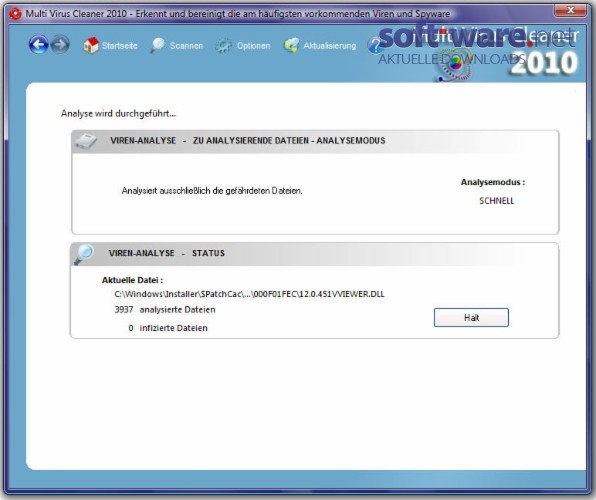
Task: Close the Multi Virus Cleaner window
Action: pyautogui.click(x=570, y=10)
